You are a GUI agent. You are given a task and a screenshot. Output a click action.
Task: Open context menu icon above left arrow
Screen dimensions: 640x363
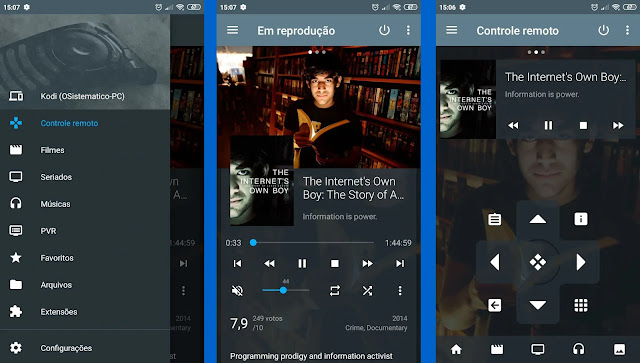pos(495,219)
